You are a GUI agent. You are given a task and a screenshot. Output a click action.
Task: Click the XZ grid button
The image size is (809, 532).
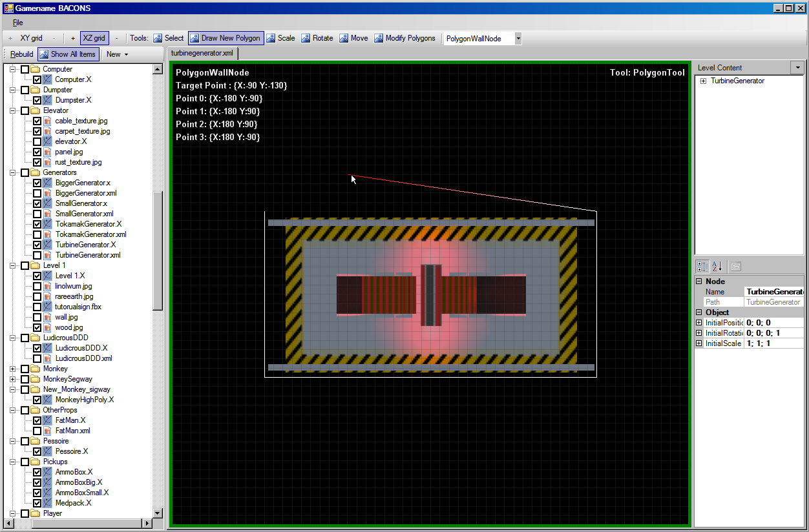tap(94, 38)
